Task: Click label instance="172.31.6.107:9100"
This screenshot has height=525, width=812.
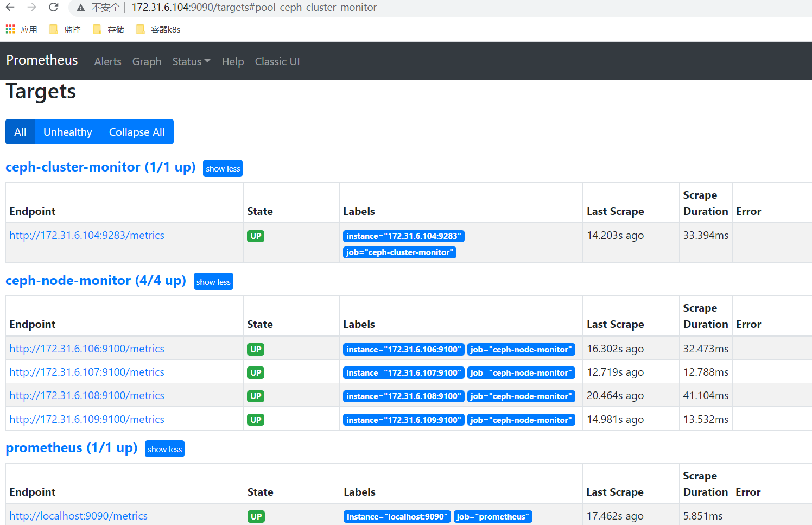Action: click(404, 373)
